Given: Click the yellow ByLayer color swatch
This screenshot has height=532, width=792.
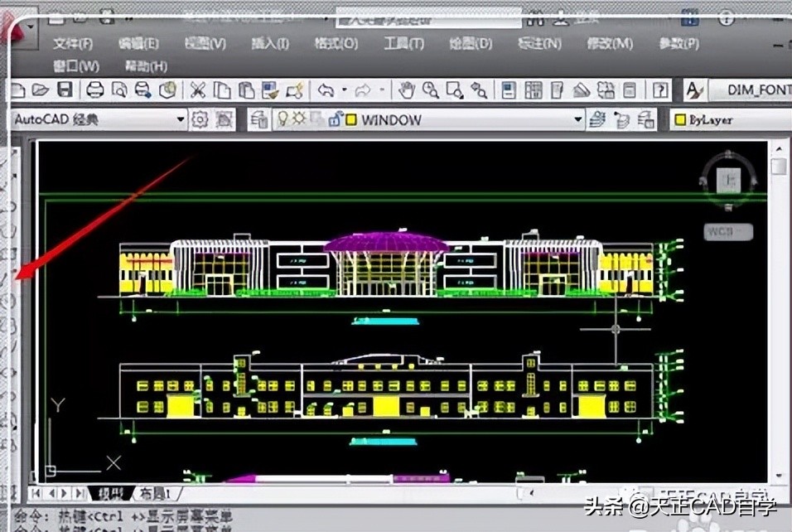Looking at the screenshot, I should [x=679, y=118].
